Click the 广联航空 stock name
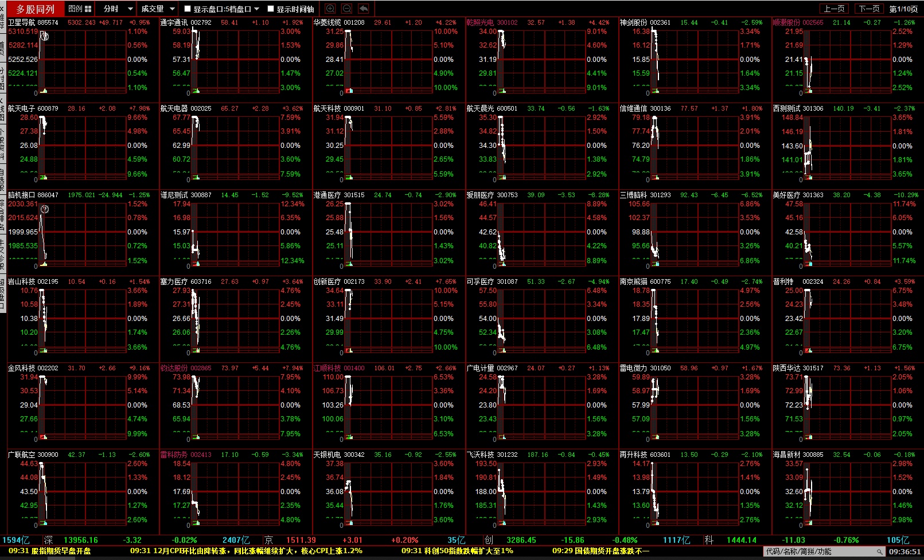The image size is (924, 560). click(x=22, y=455)
